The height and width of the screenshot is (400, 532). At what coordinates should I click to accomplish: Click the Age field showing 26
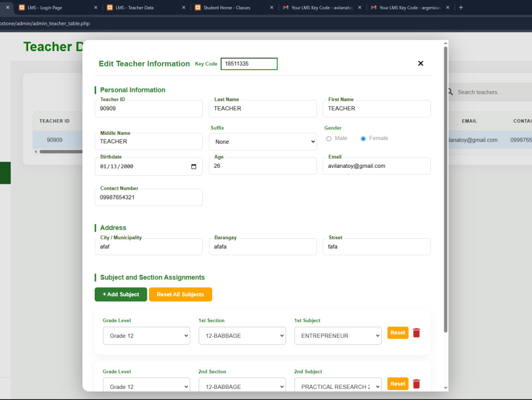pyautogui.click(x=263, y=166)
